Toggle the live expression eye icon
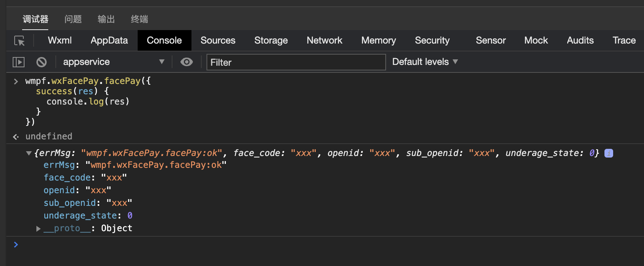 coord(186,62)
